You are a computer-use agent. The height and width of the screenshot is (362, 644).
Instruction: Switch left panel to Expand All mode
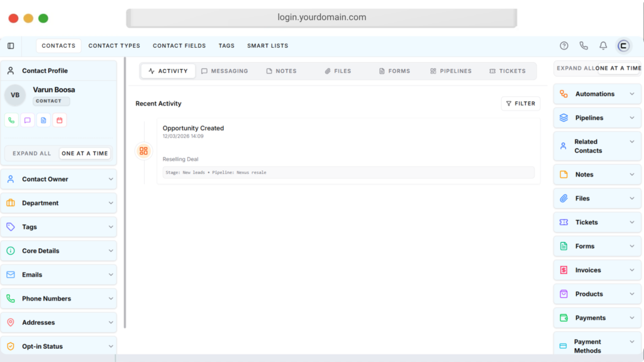[x=31, y=153]
